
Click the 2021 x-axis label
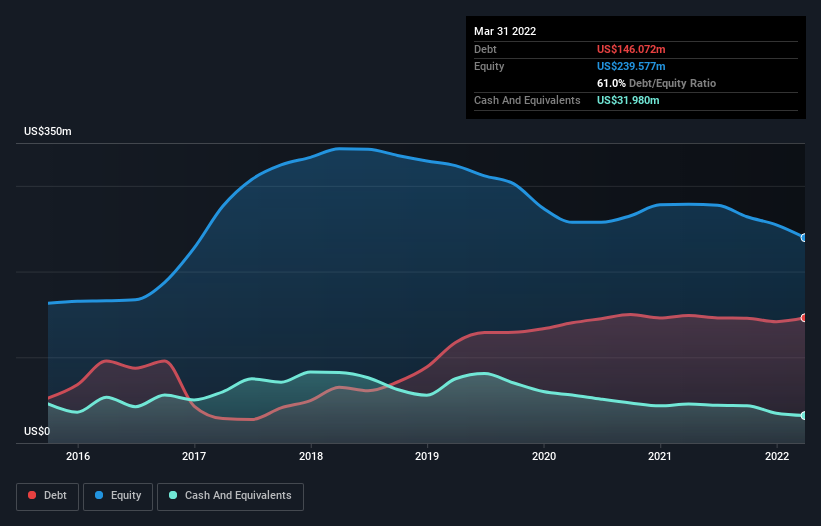point(660,456)
